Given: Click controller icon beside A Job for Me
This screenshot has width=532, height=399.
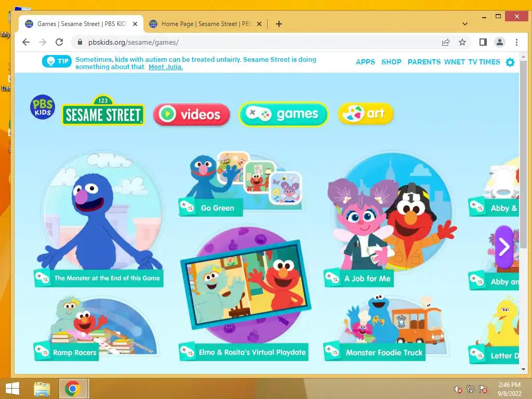Looking at the screenshot, I should 332,277.
